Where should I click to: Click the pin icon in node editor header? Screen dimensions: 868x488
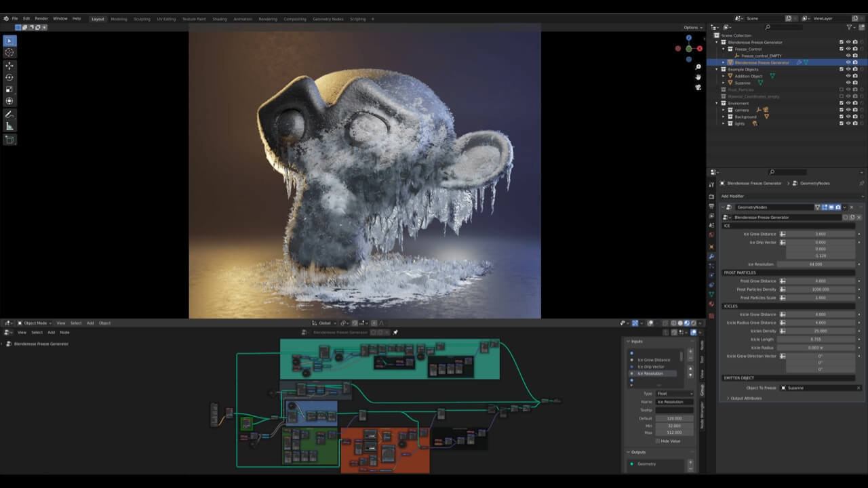point(395,332)
